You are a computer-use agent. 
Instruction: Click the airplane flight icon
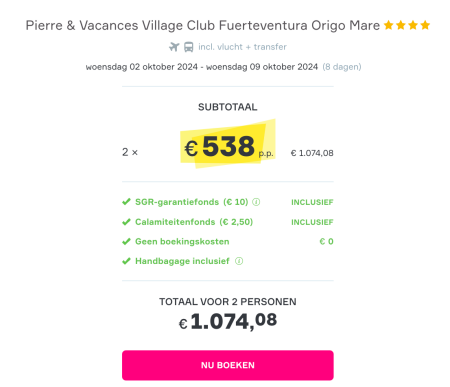(174, 47)
